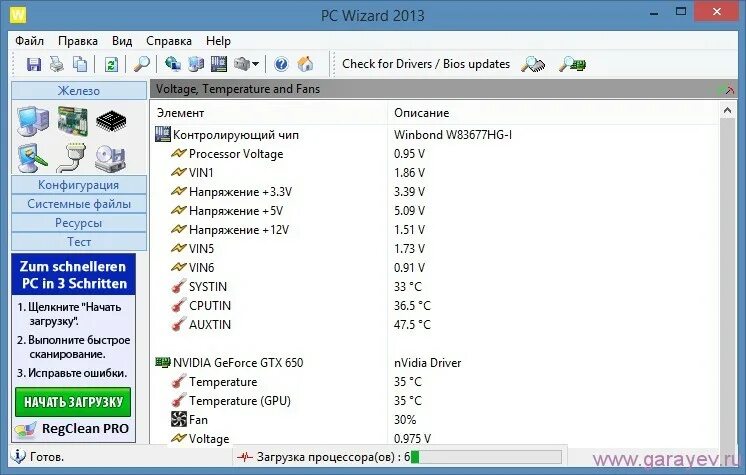The image size is (746, 475).
Task: Open the Ресурсы section
Action: [79, 223]
